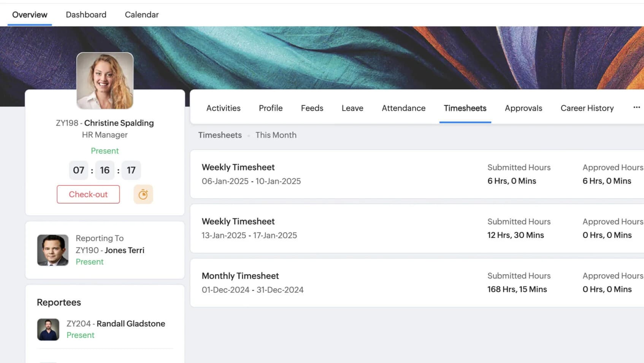Open the Approvals tab

click(523, 108)
